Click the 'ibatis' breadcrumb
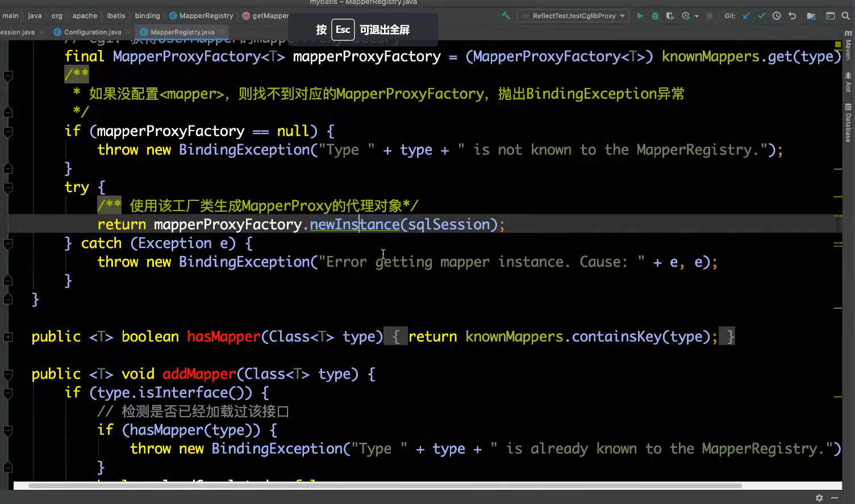 (116, 16)
